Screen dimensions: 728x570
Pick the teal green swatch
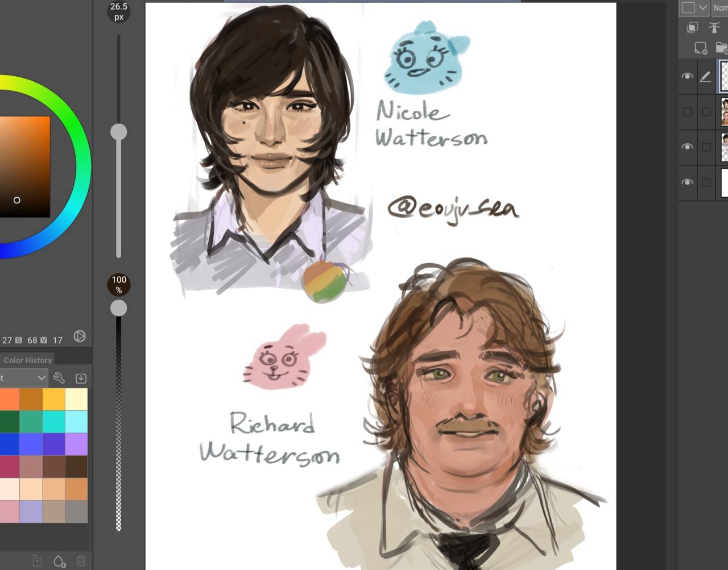coord(31,422)
